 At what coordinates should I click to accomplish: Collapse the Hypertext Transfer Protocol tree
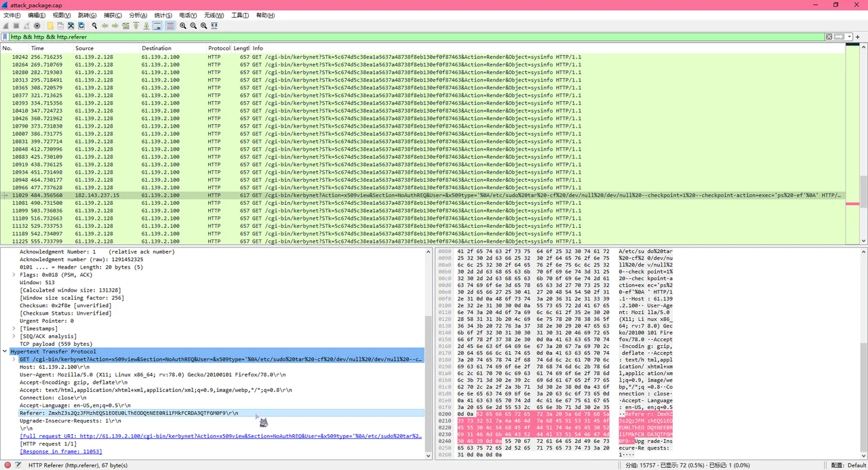coord(5,352)
